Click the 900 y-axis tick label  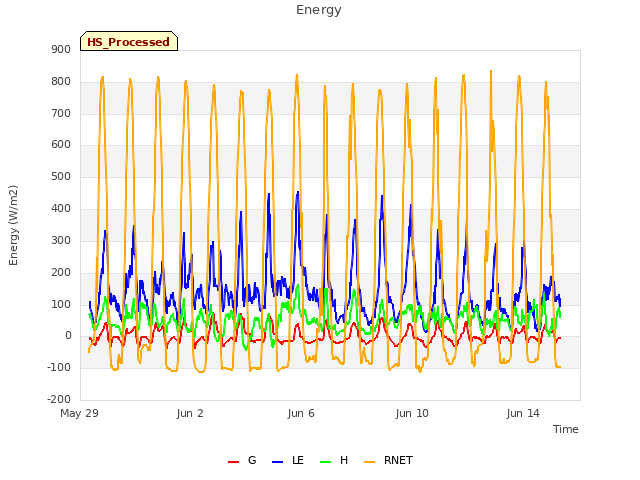61,49
